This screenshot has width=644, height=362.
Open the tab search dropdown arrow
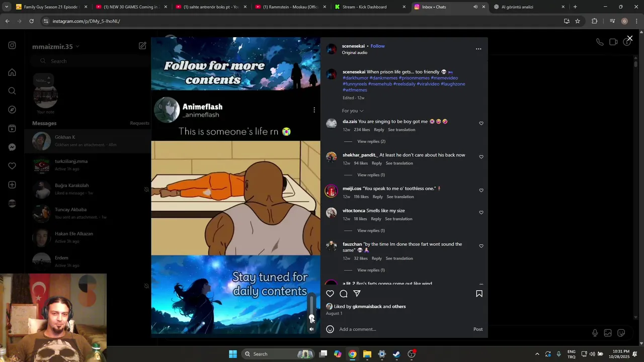click(7, 7)
